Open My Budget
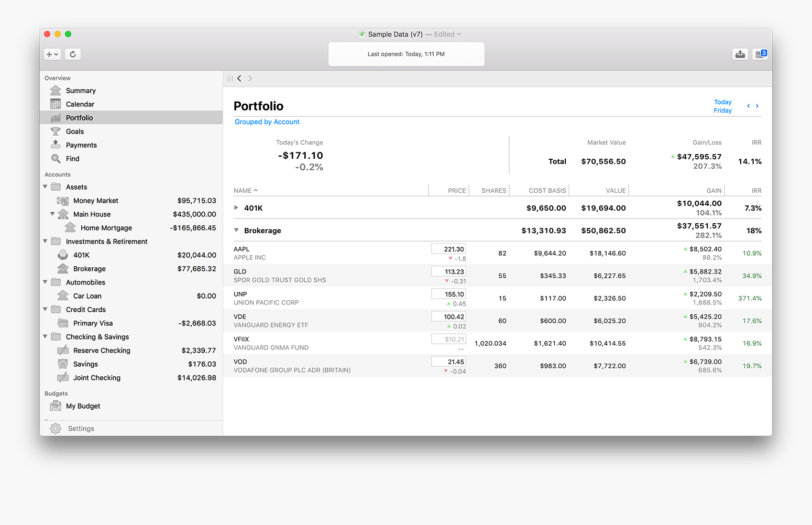 click(x=83, y=406)
